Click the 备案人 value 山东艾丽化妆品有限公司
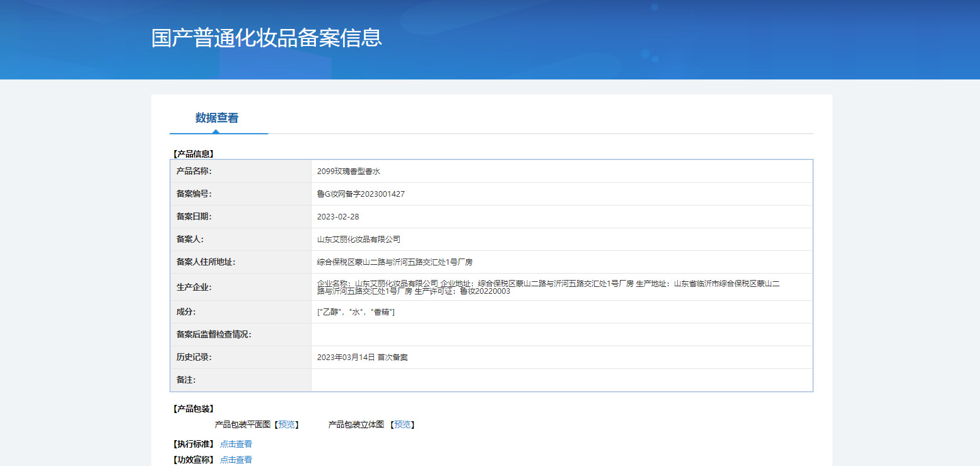The width and height of the screenshot is (980, 466). point(359,240)
